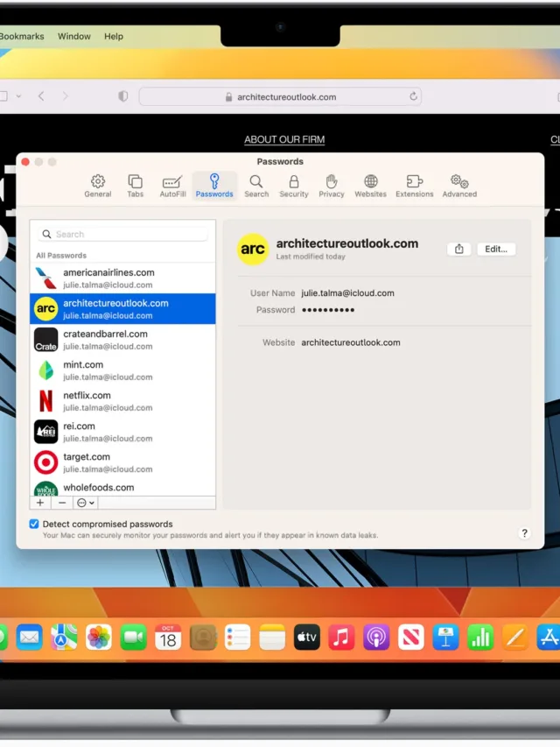Click the Edit... button

(x=496, y=250)
